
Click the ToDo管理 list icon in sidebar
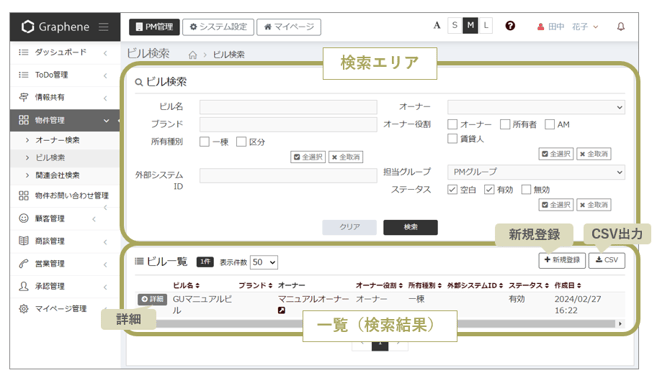[x=24, y=75]
